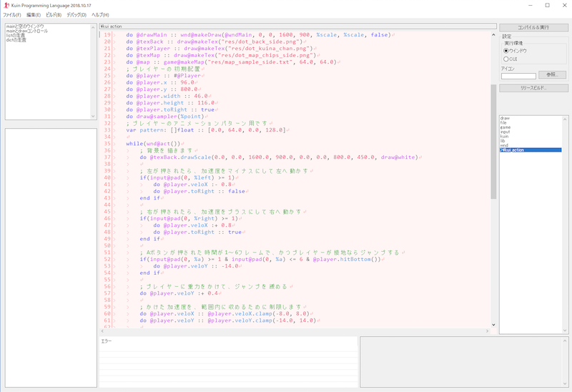Maximize the Kuin window
Image resolution: width=572 pixels, height=392 pixels.
click(547, 6)
